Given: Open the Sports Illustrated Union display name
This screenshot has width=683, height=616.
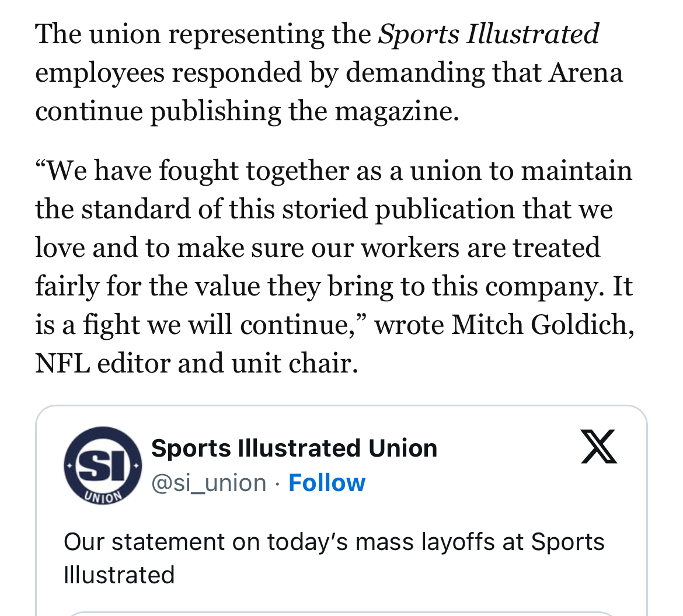Looking at the screenshot, I should pos(294,448).
